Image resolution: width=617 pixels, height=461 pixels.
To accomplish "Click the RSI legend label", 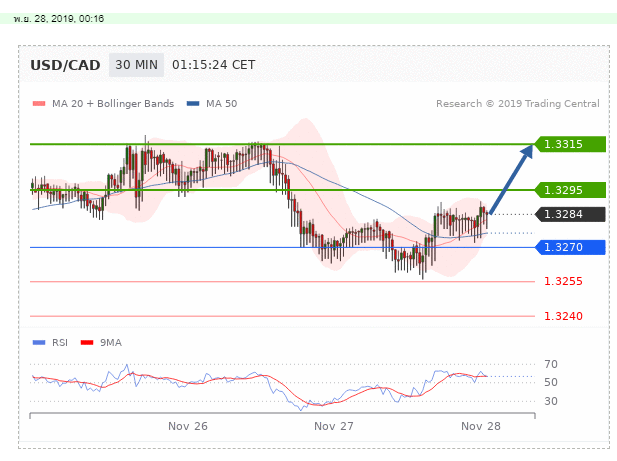I will 60,343.
